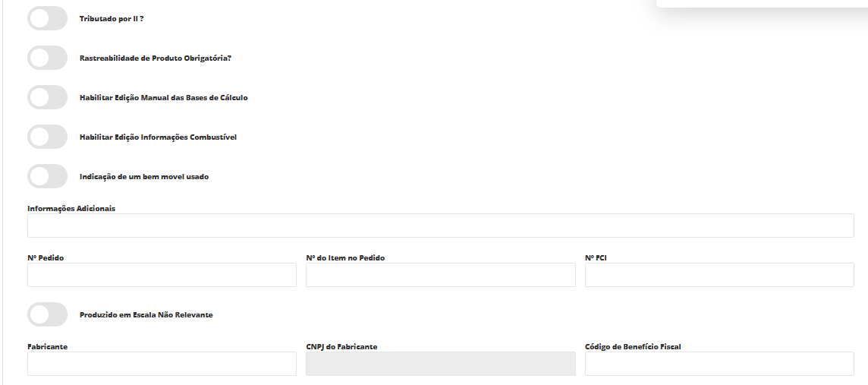This screenshot has height=385, width=868.
Task: Toggle the Habilitar Edição Manual das Bases switch
Action: pyautogui.click(x=48, y=97)
